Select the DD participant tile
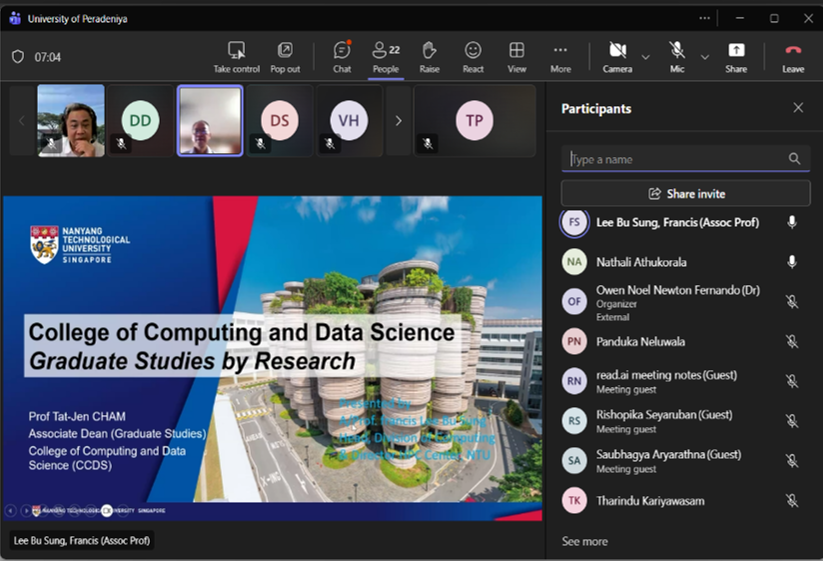This screenshot has height=561, width=823. pos(140,121)
